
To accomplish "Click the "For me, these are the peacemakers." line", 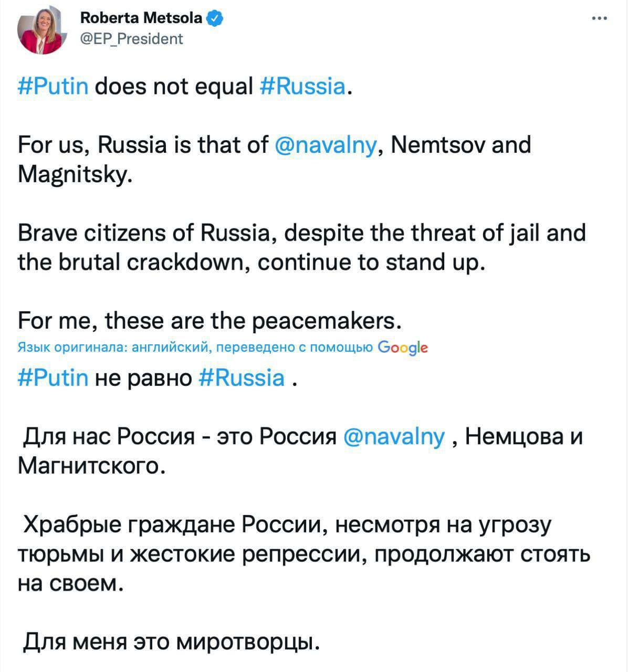I will coord(210,320).
